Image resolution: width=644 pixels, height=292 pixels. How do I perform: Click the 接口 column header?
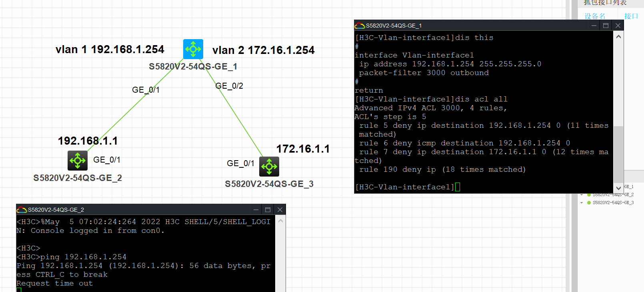(x=631, y=16)
